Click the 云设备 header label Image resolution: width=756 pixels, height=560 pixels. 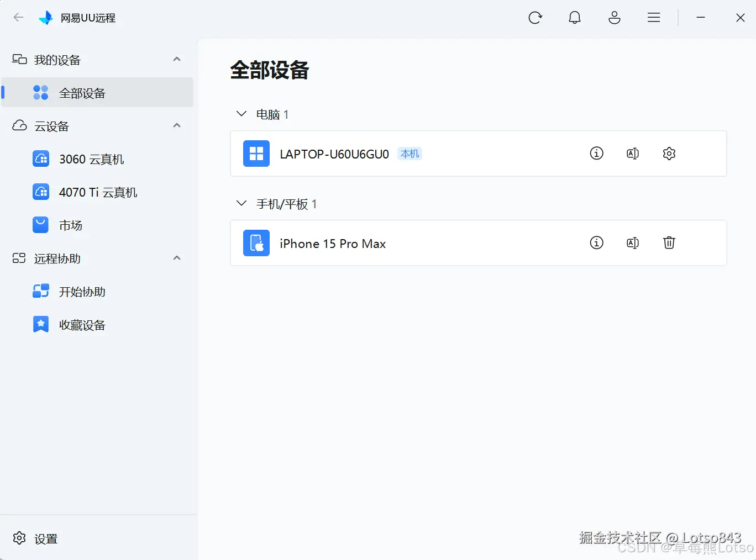(52, 126)
